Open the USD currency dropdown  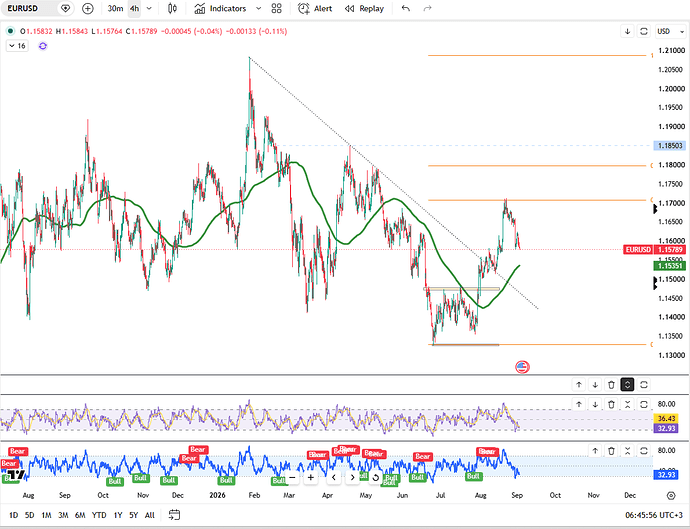pos(670,31)
